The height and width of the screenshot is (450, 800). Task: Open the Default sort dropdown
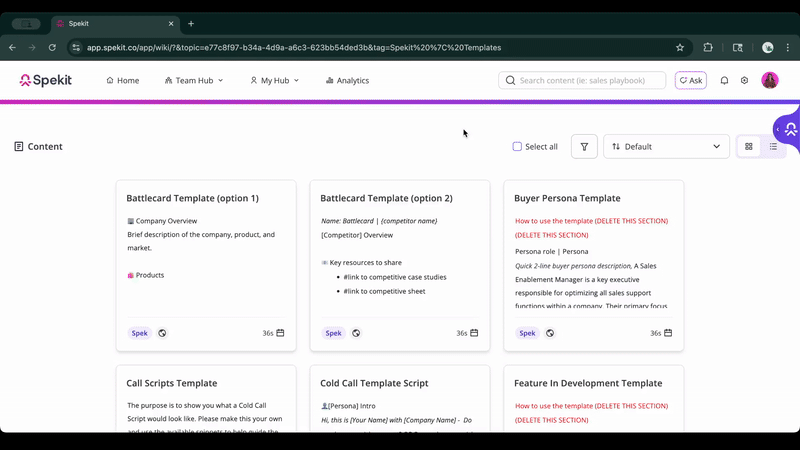pos(666,146)
